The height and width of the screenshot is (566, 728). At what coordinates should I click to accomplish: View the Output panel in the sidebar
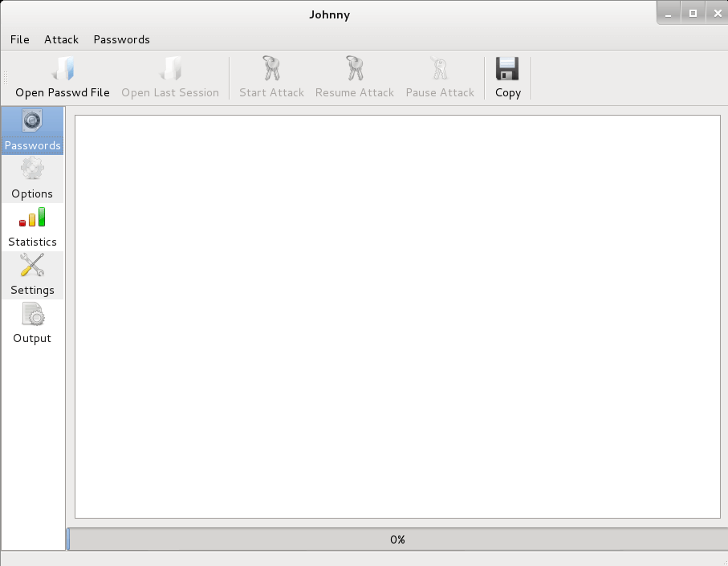tap(32, 323)
